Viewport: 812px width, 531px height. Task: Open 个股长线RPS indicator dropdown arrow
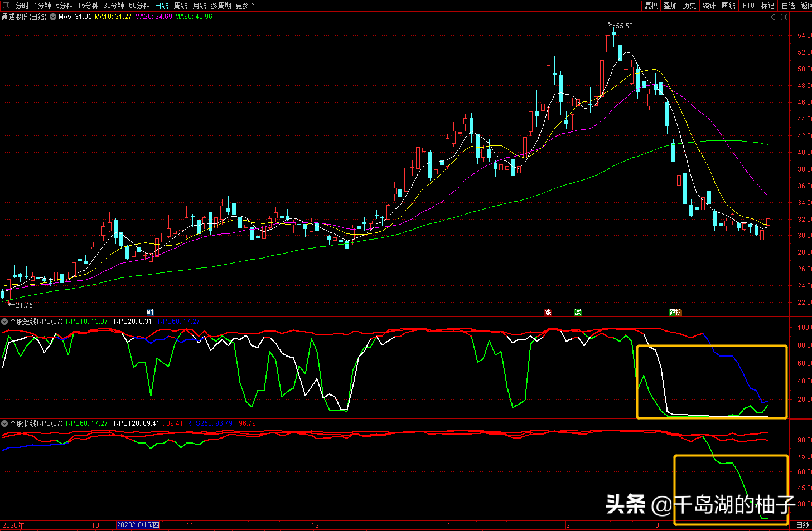click(4, 423)
